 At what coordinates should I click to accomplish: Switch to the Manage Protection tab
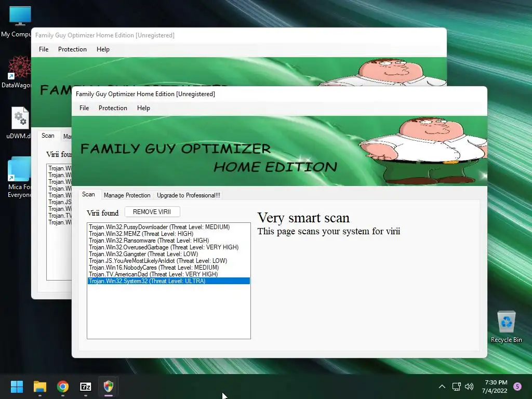127,195
